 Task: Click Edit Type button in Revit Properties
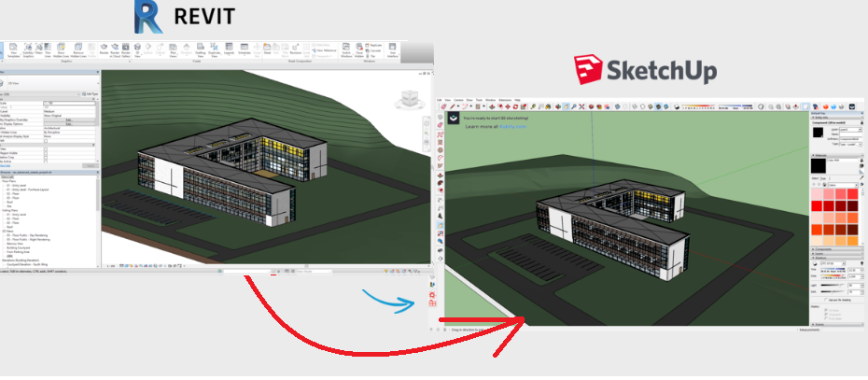pos(91,94)
